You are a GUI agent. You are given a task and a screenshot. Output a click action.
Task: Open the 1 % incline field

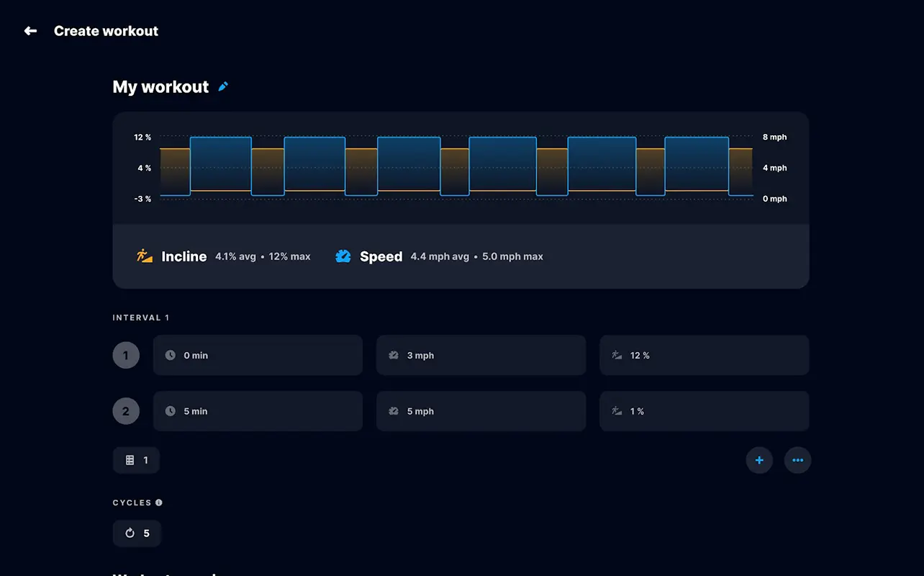point(705,411)
